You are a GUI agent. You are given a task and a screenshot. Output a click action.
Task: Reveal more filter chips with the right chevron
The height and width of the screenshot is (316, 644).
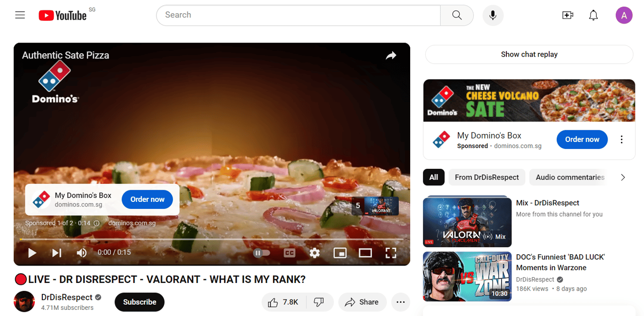[x=623, y=177]
